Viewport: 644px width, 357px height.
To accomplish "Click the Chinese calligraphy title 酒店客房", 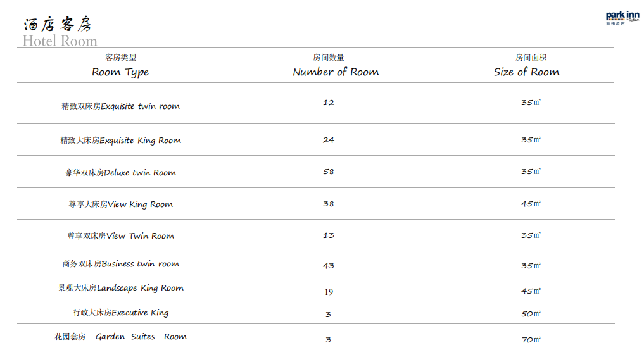I will click(x=58, y=24).
